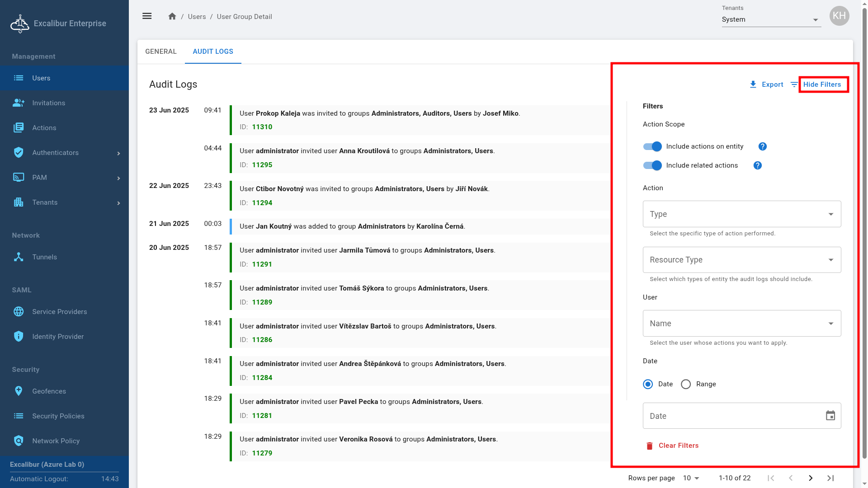Open help for Include related actions

[757, 165]
